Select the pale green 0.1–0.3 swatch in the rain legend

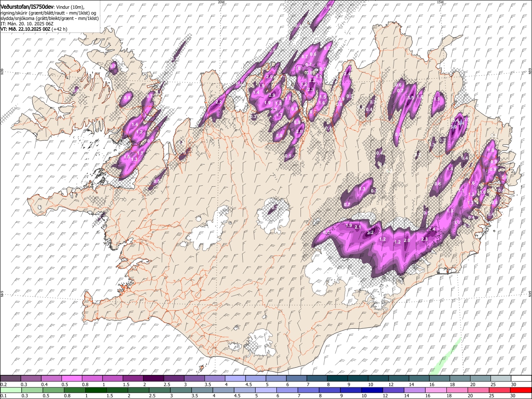pyautogui.click(x=10, y=390)
